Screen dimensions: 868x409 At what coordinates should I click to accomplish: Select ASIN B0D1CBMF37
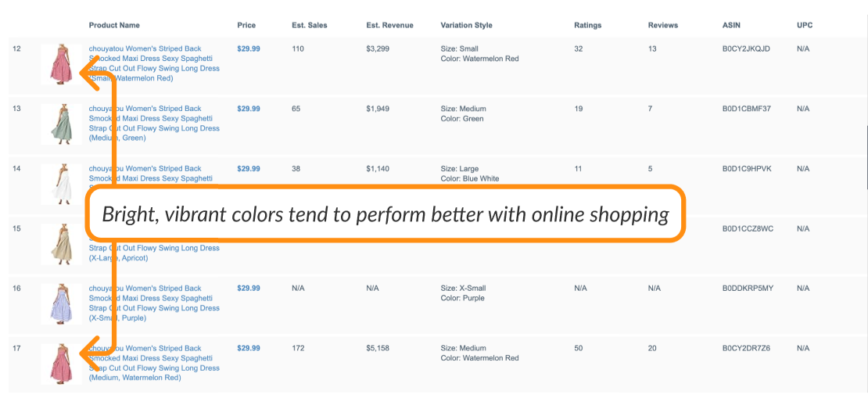click(x=746, y=109)
